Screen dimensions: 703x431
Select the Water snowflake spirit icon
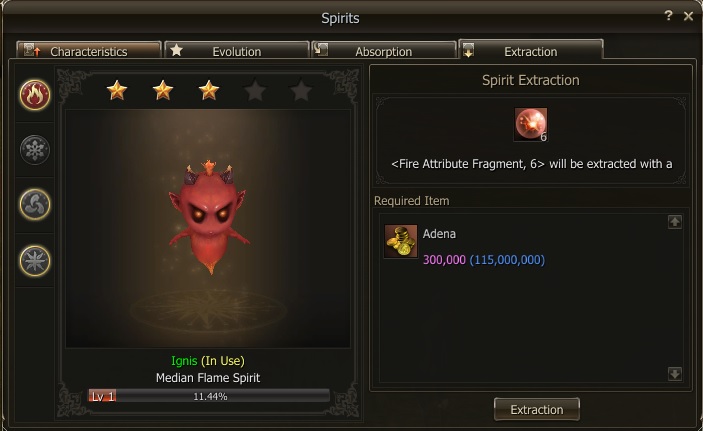pyautogui.click(x=35, y=150)
